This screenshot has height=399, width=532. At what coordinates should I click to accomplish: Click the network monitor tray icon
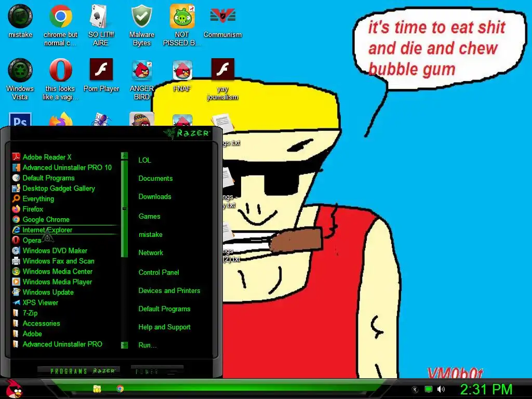[429, 389]
